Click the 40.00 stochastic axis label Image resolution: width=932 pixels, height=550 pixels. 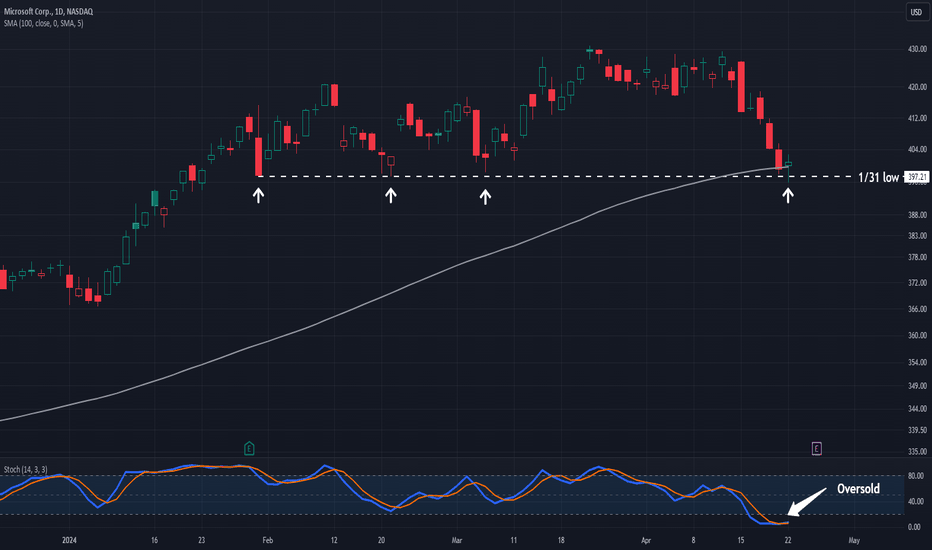click(x=916, y=501)
